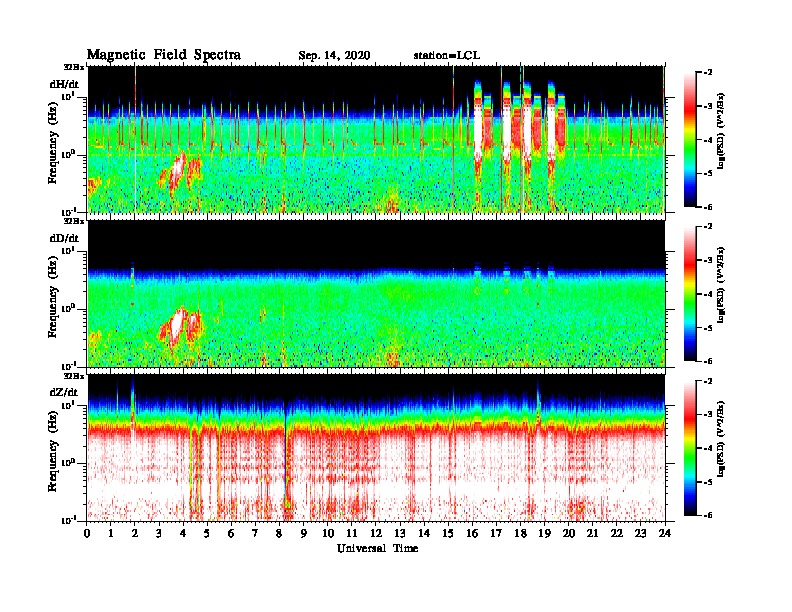Click hour tick label "11" on time axis
This screenshot has width=792, height=612.
tap(352, 534)
